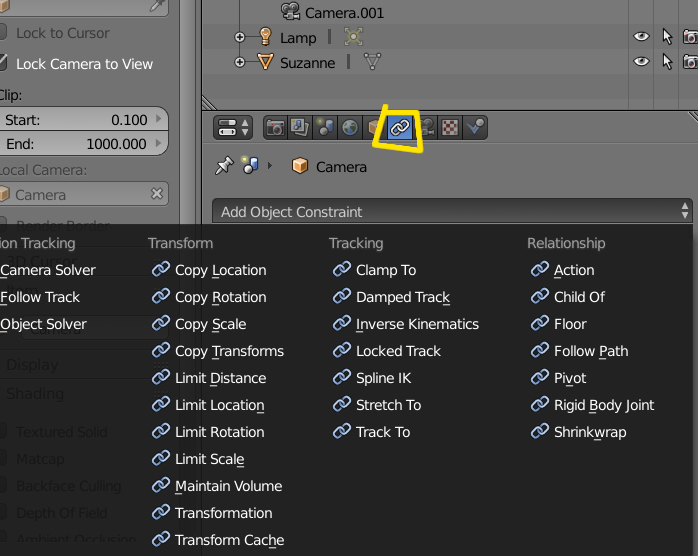Click the Local Camera object field
Screen dimensions: 698x556
[x=83, y=194]
